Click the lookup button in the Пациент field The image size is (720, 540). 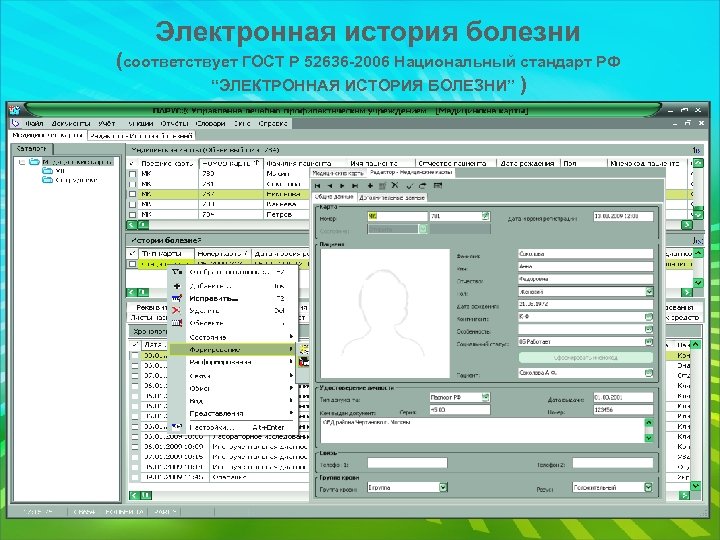648,373
